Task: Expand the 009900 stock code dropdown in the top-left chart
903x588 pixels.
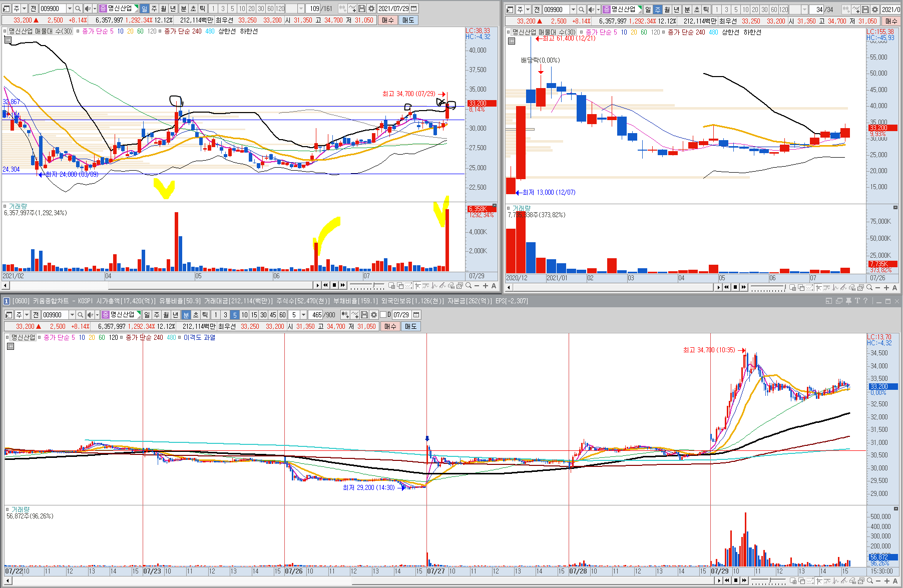Action: click(x=70, y=9)
